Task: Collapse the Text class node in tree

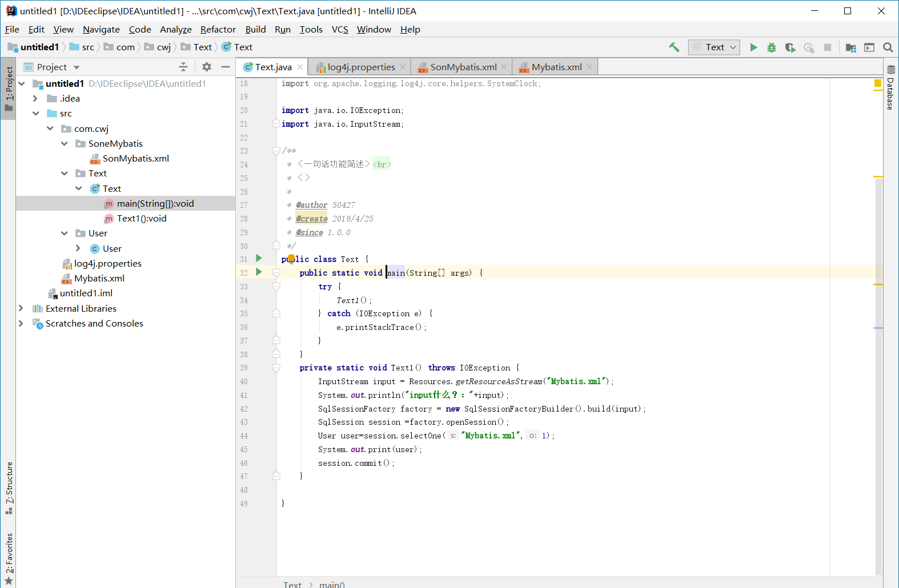Action: (79, 188)
